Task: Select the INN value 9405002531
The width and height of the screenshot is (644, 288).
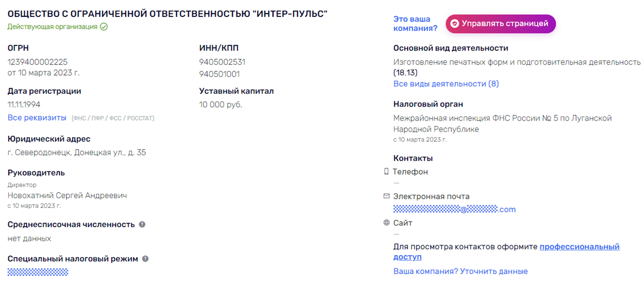Action: click(x=222, y=62)
